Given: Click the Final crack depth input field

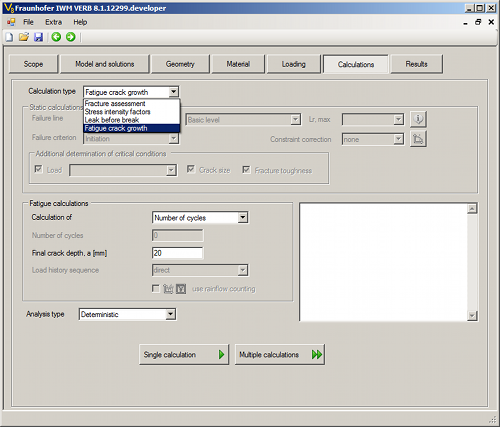Looking at the screenshot, I should click(x=177, y=253).
